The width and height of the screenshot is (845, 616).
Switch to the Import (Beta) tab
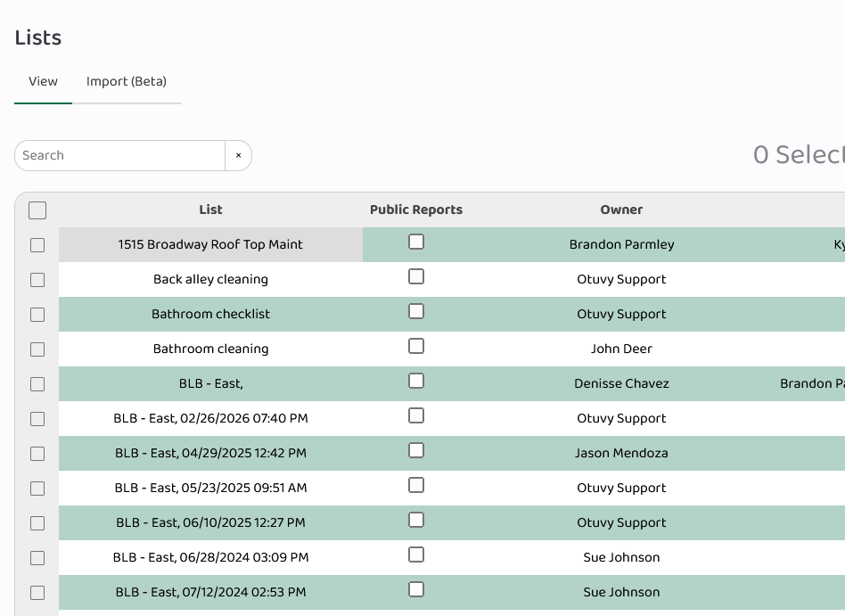127,81
